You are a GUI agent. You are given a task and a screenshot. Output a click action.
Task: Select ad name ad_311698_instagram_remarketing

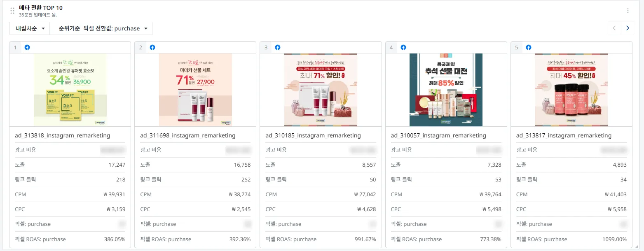click(188, 135)
